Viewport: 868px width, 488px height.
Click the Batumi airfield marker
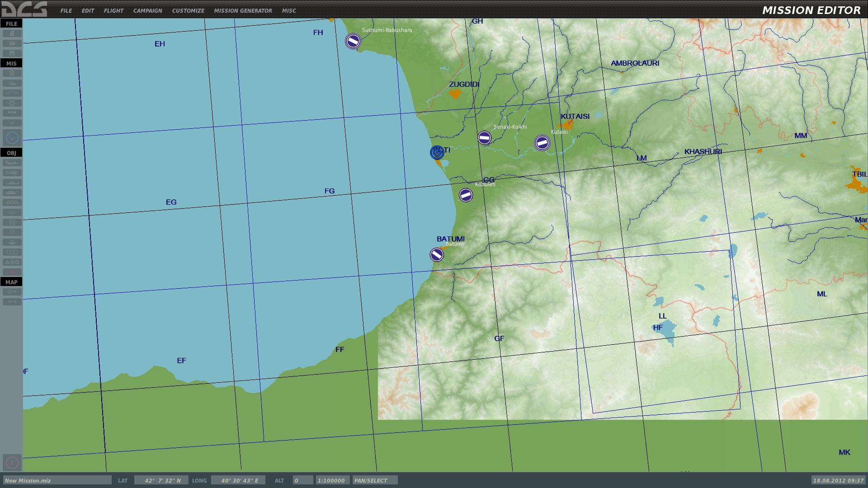[437, 255]
